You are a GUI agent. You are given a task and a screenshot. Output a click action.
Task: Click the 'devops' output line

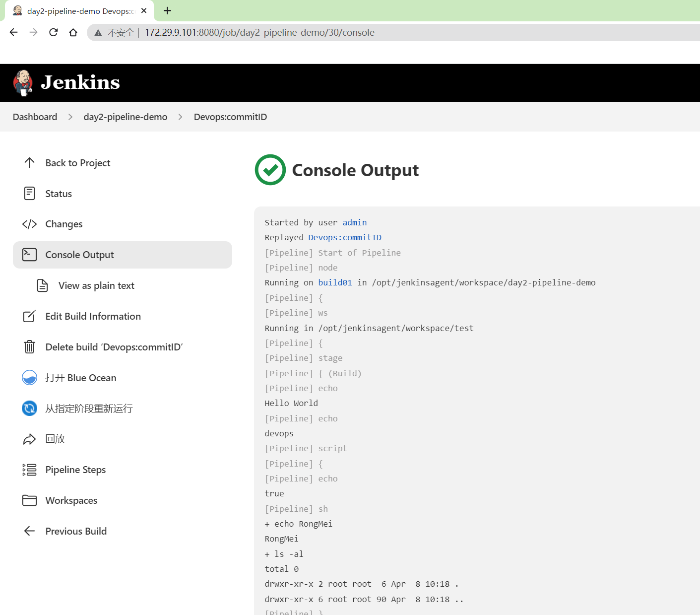(x=279, y=433)
